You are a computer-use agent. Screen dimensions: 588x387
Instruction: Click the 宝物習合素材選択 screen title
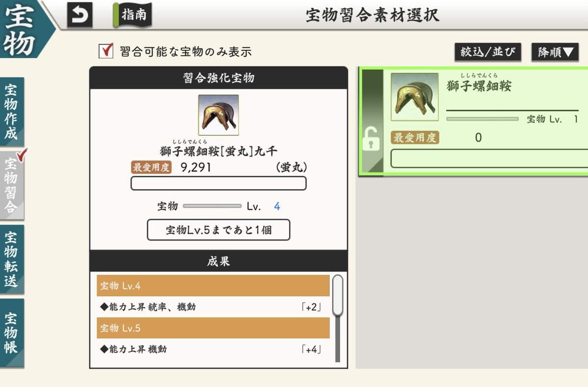(372, 16)
